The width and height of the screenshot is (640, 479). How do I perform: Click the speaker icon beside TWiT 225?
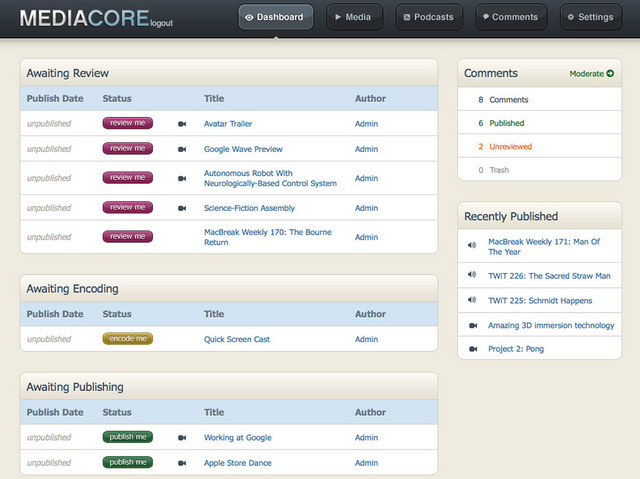(472, 300)
